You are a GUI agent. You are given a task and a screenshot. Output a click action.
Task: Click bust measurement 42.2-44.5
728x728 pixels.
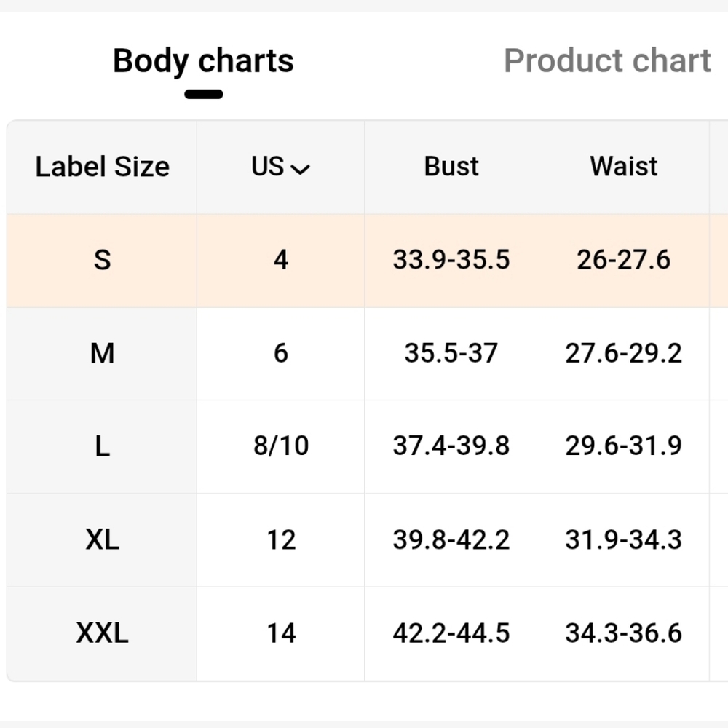pos(451,633)
